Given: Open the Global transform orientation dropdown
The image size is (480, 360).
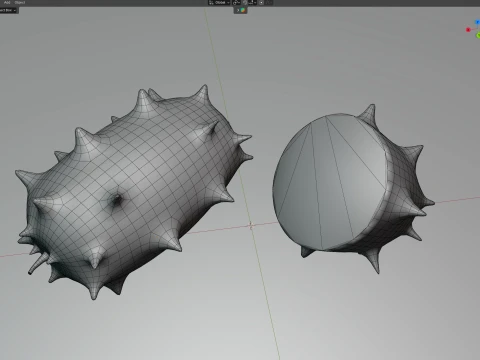Looking at the screenshot, I should pyautogui.click(x=219, y=2).
